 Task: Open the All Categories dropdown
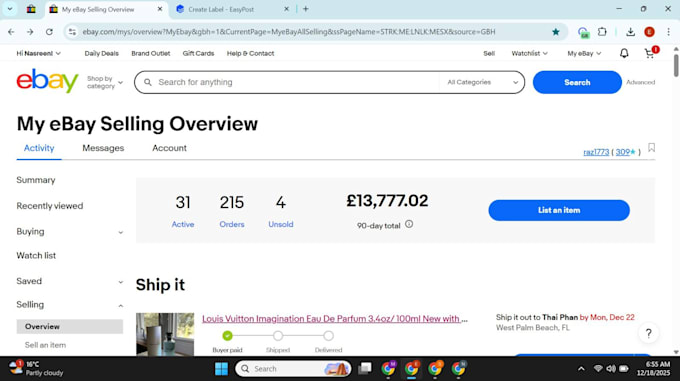coord(482,82)
